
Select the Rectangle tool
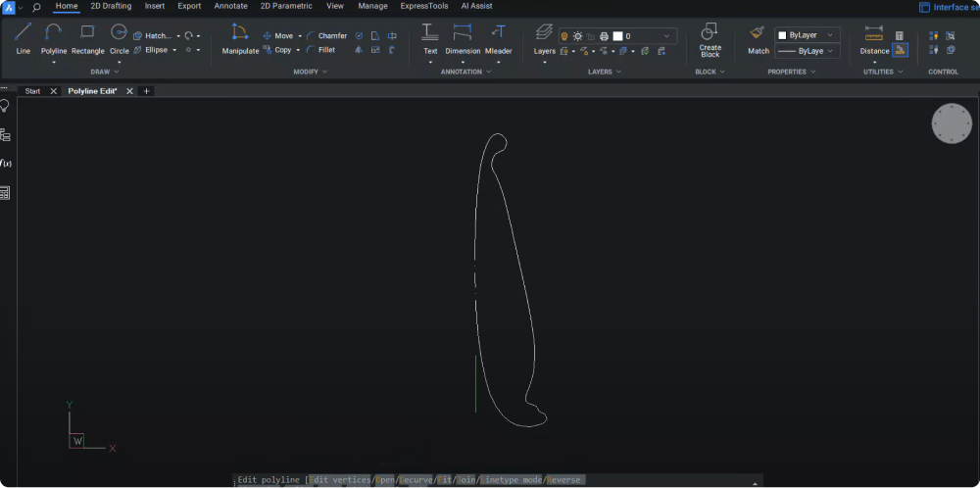point(87,33)
